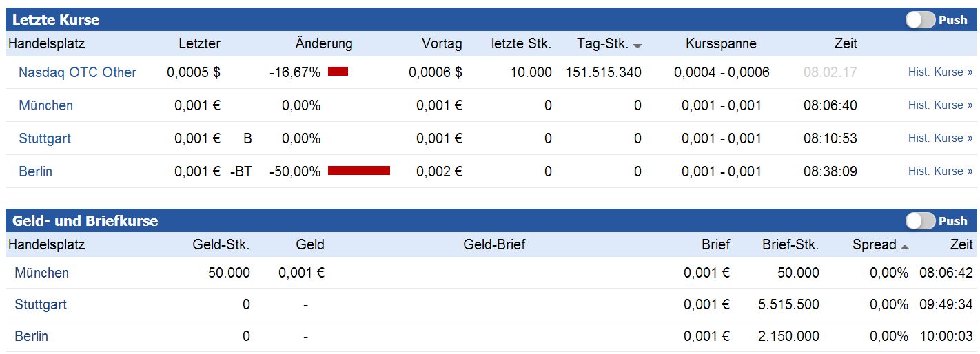Show Hist. Kurse for the Stuttgart row
The width and height of the screenshot is (980, 354).
(x=940, y=138)
